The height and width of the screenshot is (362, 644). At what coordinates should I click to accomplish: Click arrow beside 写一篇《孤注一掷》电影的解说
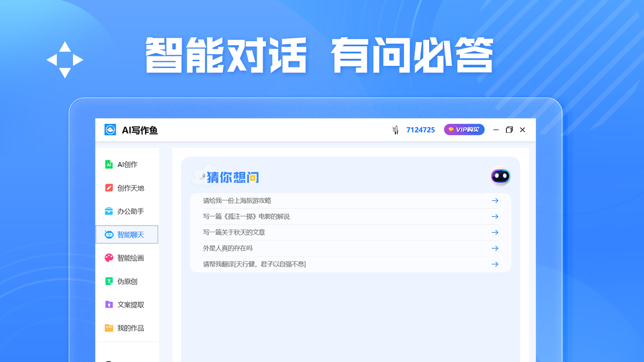click(x=495, y=216)
